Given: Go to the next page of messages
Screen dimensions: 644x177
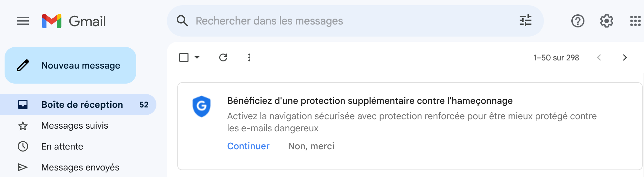Looking at the screenshot, I should (625, 58).
